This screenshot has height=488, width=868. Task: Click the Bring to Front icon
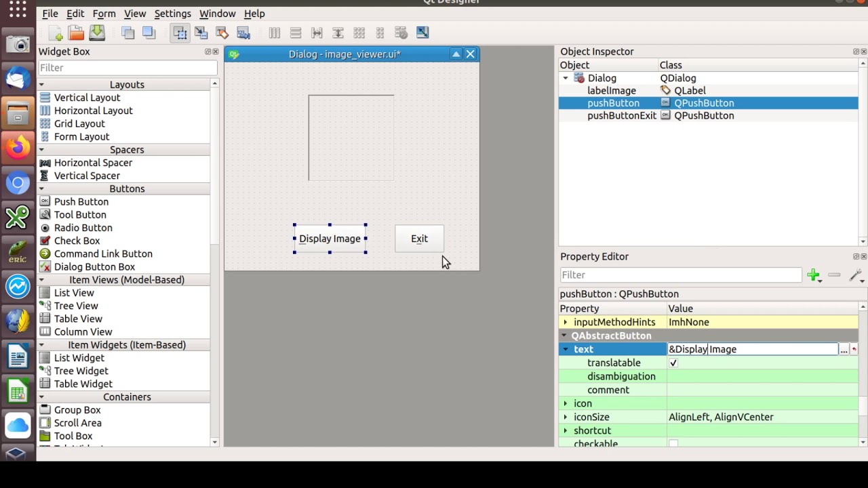149,33
